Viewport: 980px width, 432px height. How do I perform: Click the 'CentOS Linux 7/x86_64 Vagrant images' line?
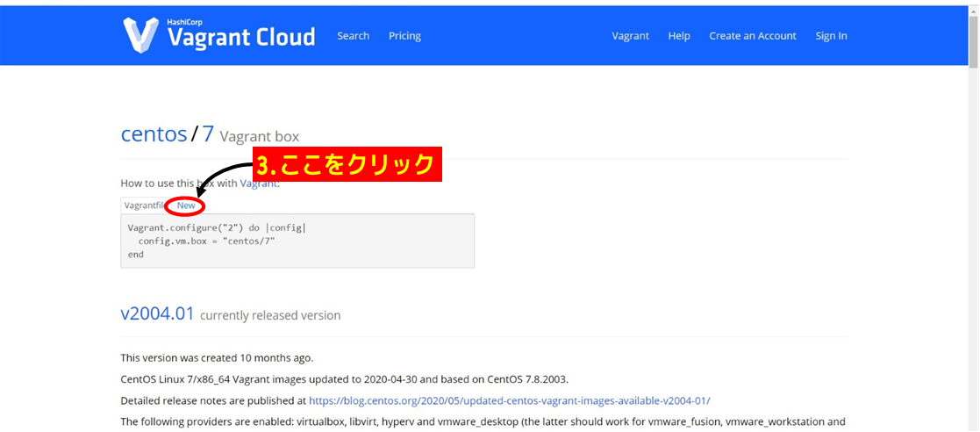(x=345, y=378)
